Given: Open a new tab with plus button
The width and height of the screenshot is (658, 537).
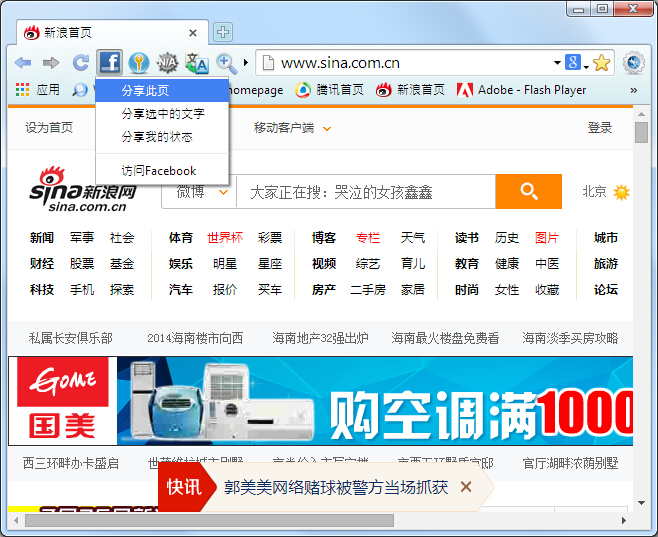Looking at the screenshot, I should pyautogui.click(x=223, y=32).
